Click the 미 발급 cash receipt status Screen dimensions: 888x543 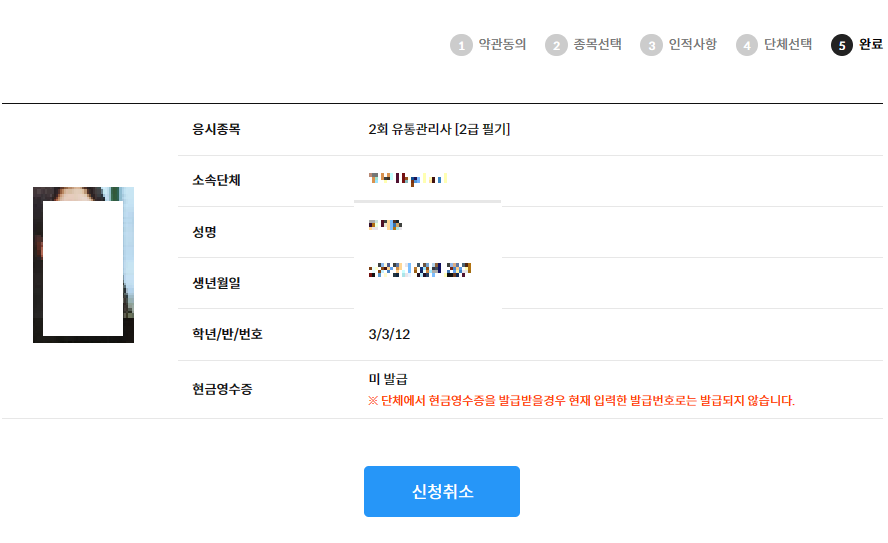coord(388,379)
